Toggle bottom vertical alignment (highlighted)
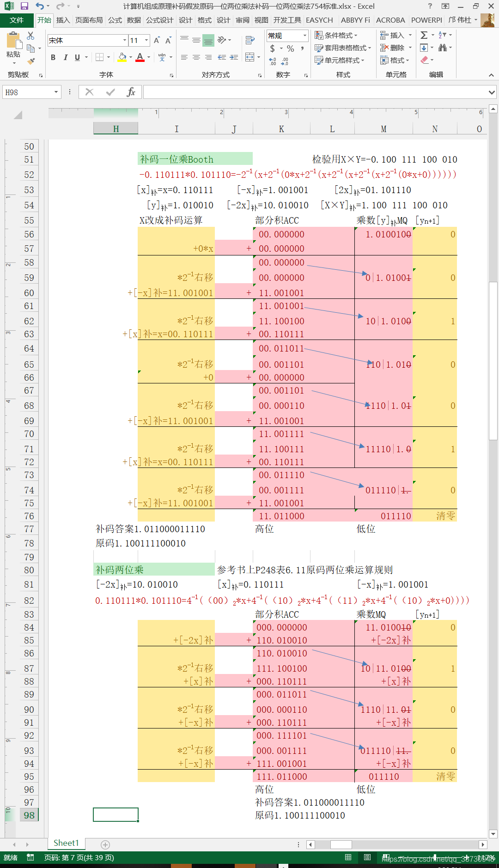This screenshot has width=499, height=868. pos(208,40)
